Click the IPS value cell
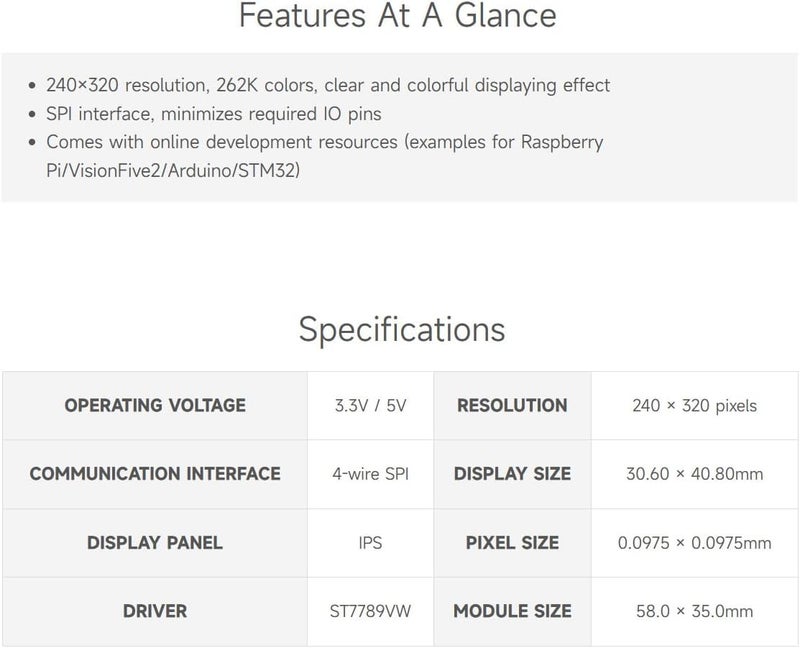Image resolution: width=800 pixels, height=648 pixels. pos(371,543)
